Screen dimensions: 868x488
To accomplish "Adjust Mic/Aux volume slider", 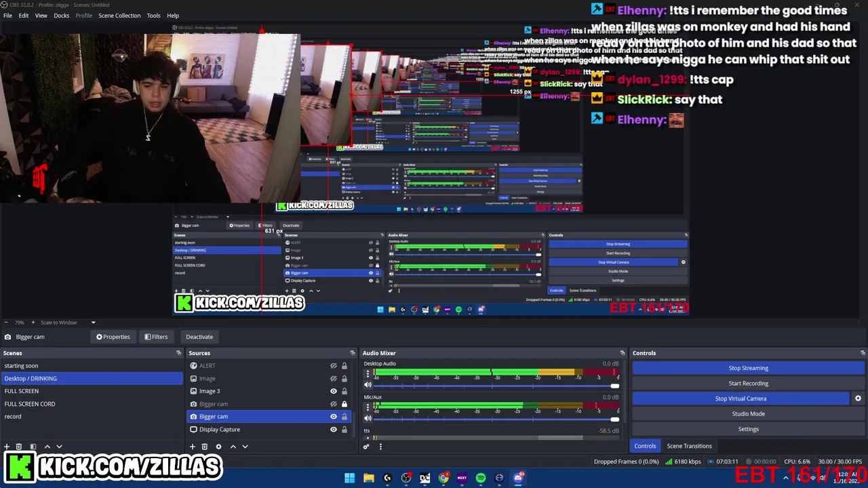I will (x=496, y=419).
